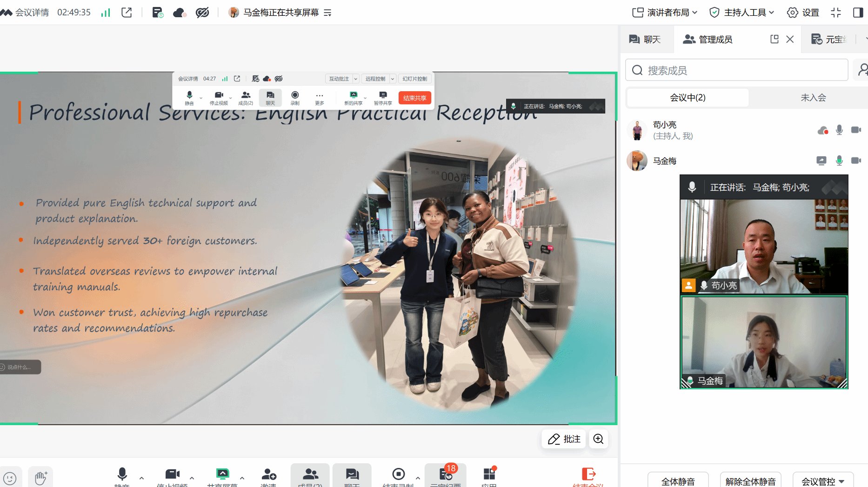Viewport: 868px width, 487px height.
Task: Select the 会议中(2) in-meeting tab
Action: click(x=688, y=98)
